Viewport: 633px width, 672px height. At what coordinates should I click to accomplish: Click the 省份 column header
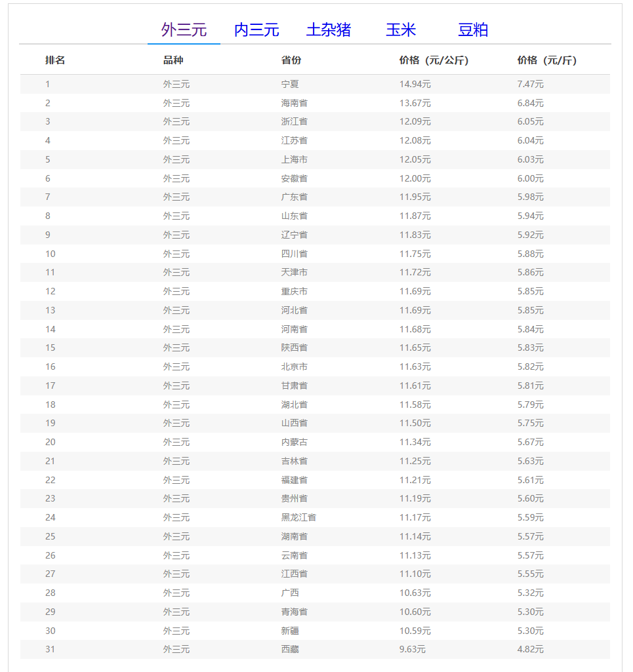click(x=291, y=60)
